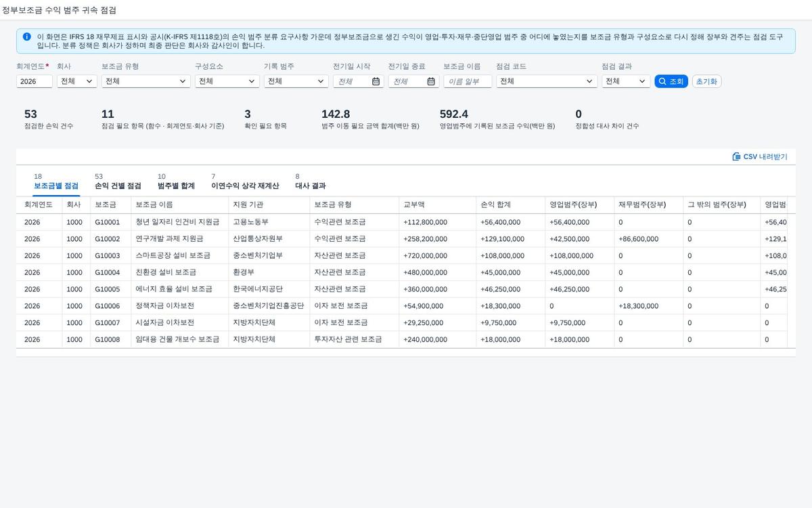Screen dimensions: 812x508
Task: Open the 구성요소 dropdown
Action: [227, 81]
